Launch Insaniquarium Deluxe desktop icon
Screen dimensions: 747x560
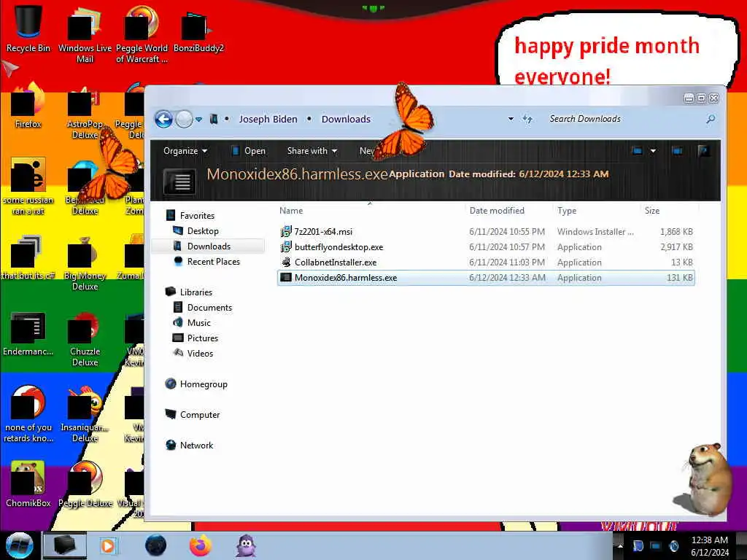pos(85,414)
